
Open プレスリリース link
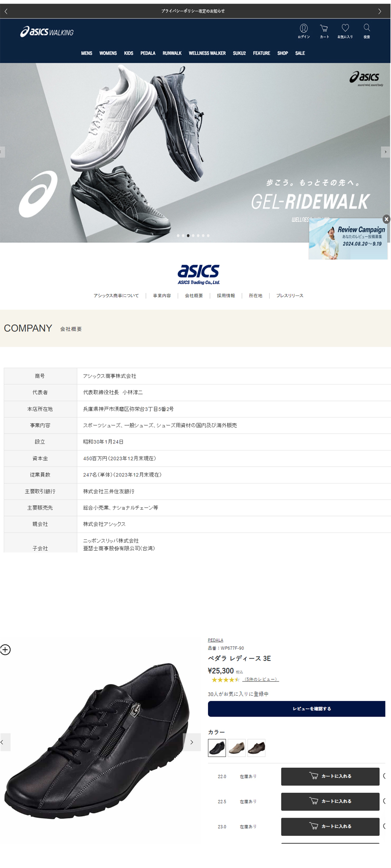pyautogui.click(x=290, y=296)
